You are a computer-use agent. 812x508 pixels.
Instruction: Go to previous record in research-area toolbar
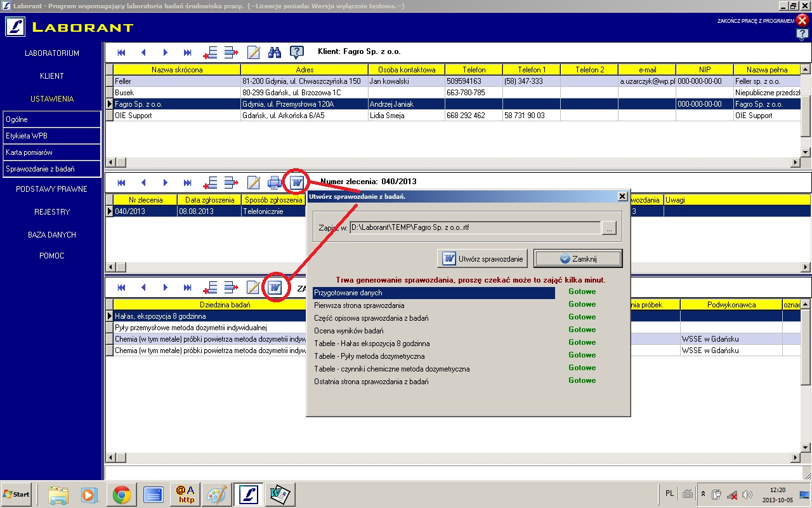[x=143, y=288]
